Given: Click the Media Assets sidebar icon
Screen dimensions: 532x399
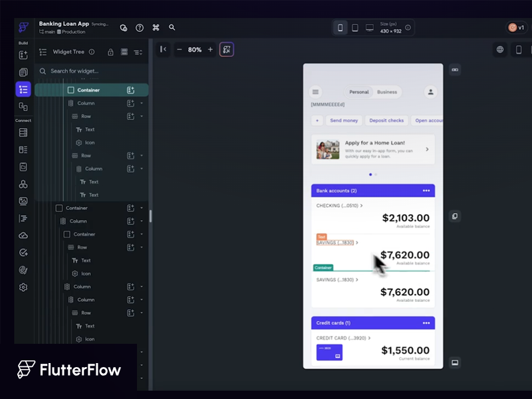Looking at the screenshot, I should (23, 201).
